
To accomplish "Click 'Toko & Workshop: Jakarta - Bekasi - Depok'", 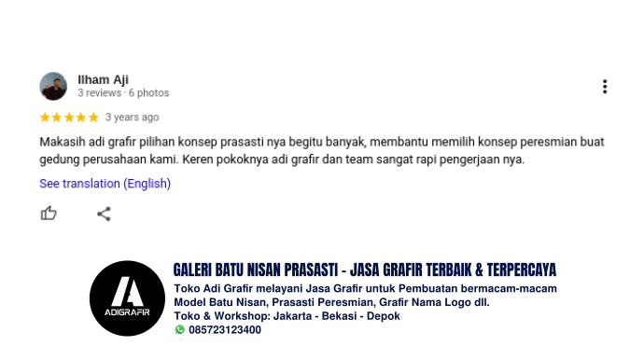I will [x=287, y=316].
